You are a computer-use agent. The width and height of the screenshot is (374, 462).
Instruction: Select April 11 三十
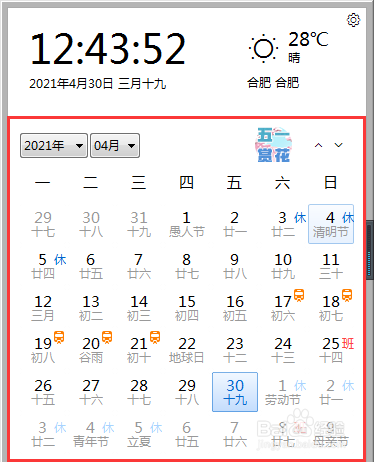coord(331,266)
